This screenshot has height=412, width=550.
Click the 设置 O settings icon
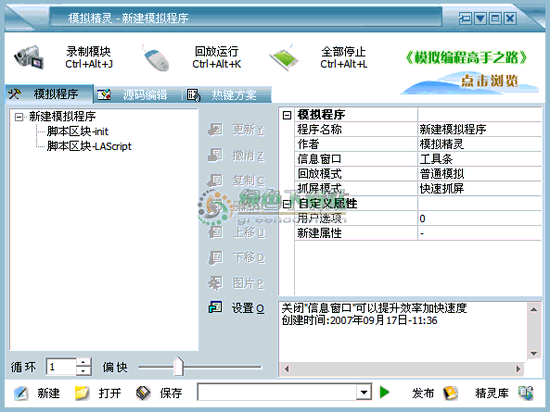coord(215,307)
